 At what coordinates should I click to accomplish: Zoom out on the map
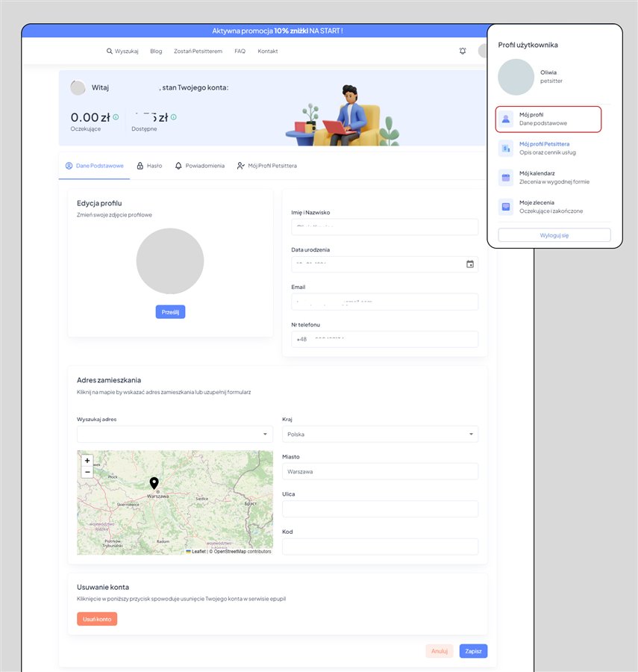point(87,472)
